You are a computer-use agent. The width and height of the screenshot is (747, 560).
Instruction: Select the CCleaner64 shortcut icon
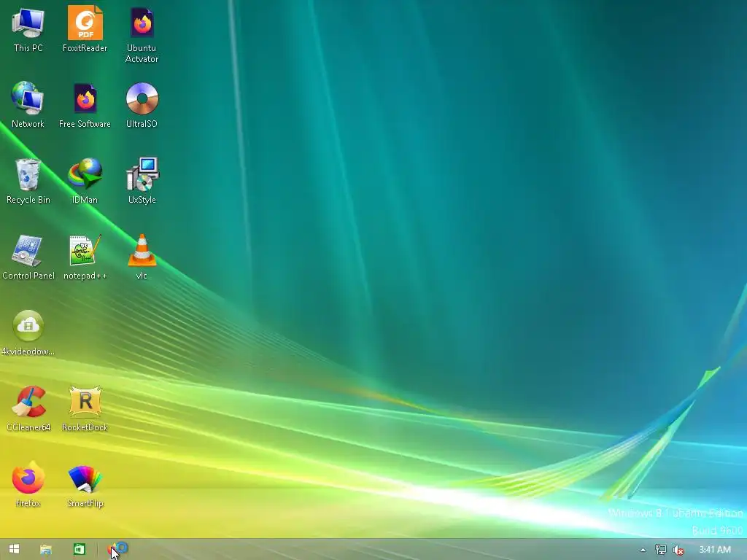(28, 402)
